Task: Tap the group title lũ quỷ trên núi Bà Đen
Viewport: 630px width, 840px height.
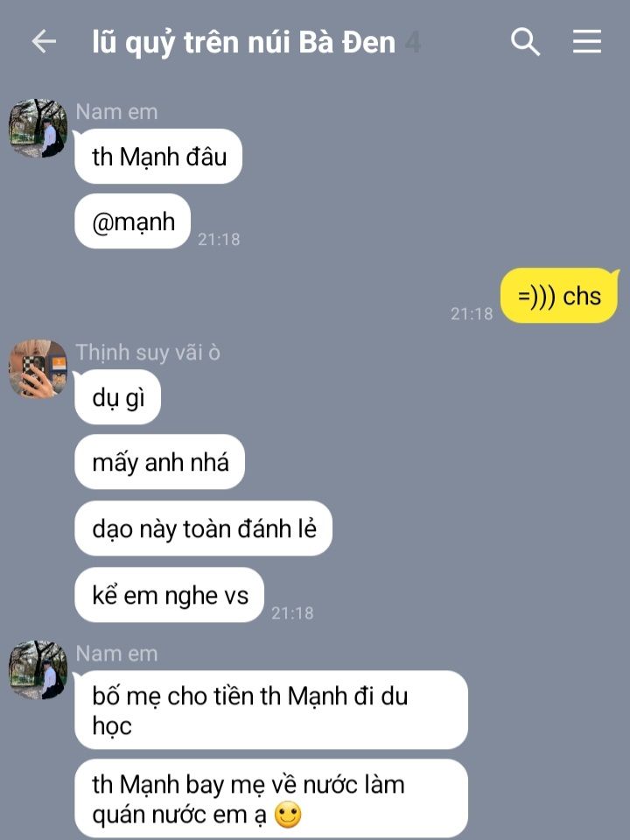Action: tap(244, 42)
